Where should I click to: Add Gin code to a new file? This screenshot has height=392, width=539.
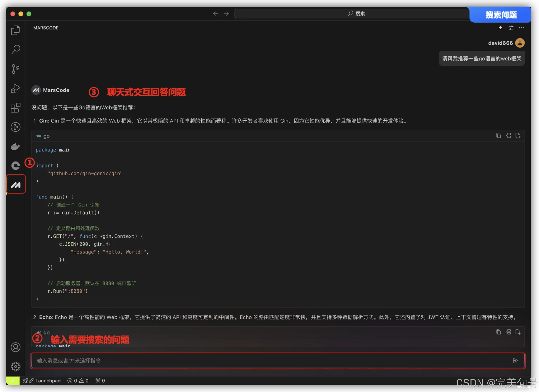[x=518, y=135]
